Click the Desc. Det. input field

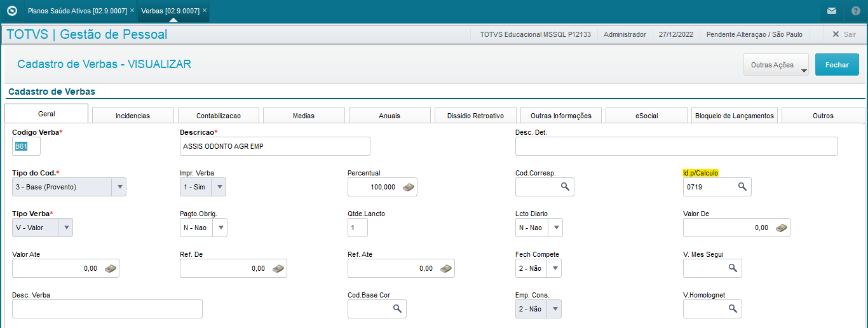677,146
